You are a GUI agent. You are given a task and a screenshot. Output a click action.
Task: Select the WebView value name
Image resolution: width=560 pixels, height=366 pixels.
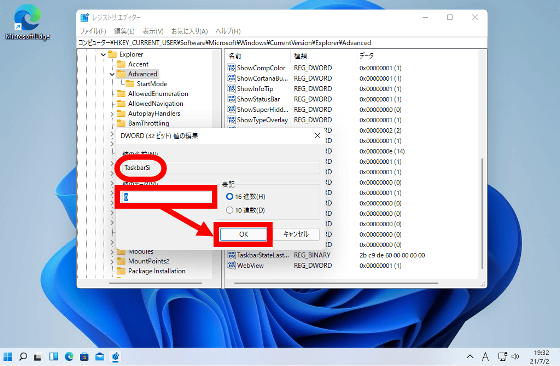(x=250, y=266)
